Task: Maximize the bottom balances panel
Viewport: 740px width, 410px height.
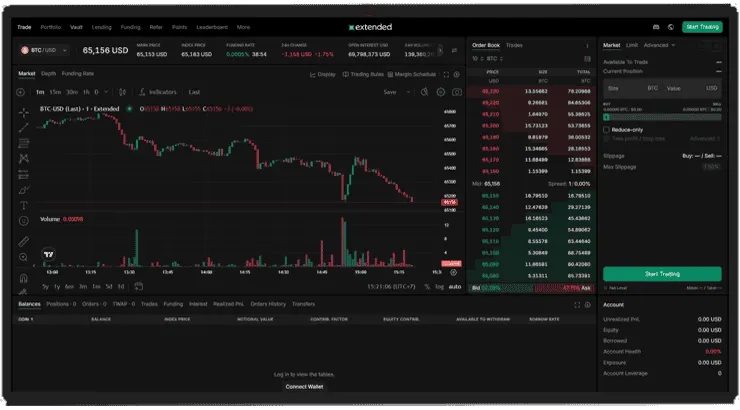Action: 577,305
